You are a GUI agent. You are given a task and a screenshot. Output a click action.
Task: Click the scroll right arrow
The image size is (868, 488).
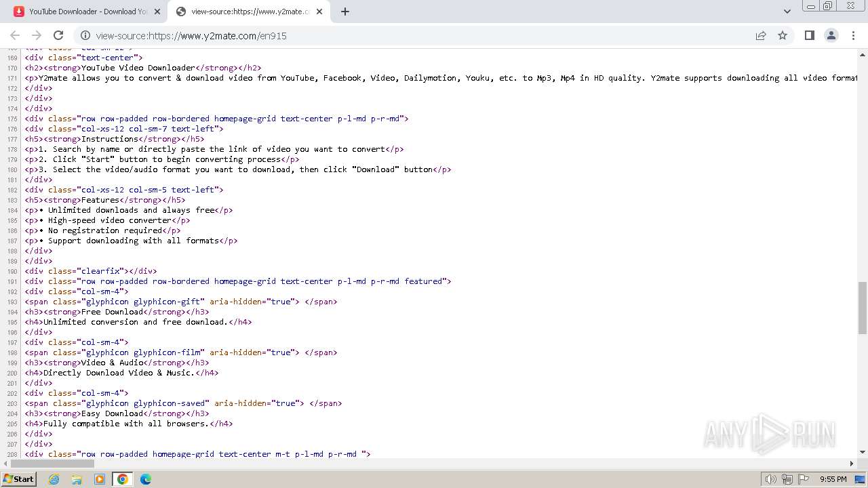[x=852, y=464]
